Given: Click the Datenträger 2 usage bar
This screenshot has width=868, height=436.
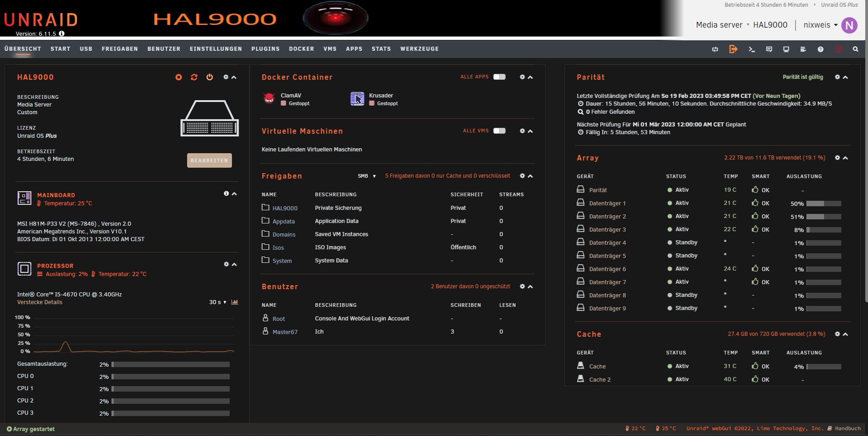Looking at the screenshot, I should [824, 217].
